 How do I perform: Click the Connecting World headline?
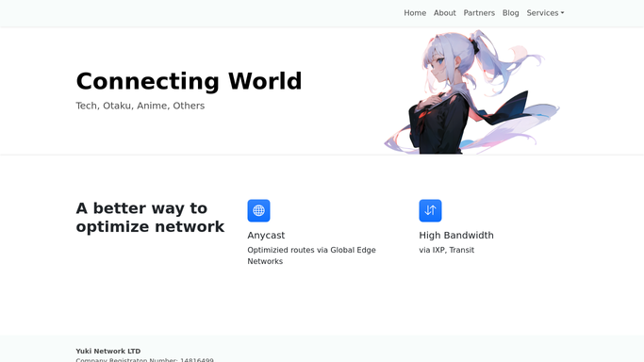(x=189, y=81)
